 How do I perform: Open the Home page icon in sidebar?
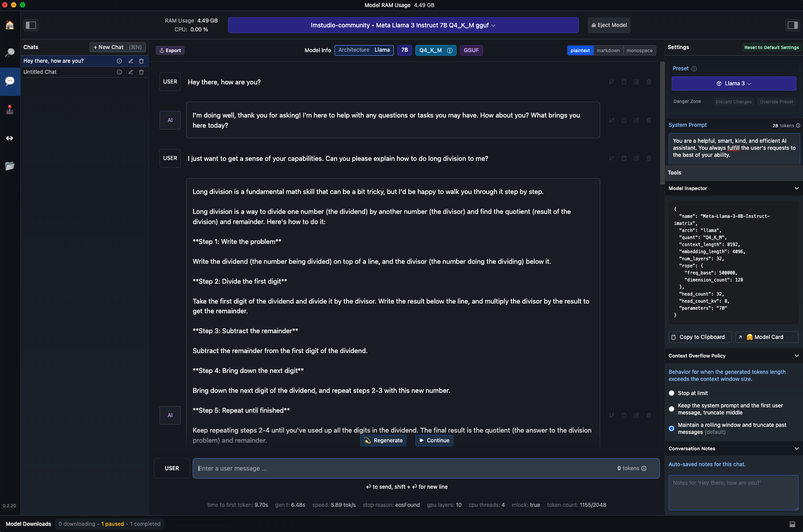pos(10,25)
